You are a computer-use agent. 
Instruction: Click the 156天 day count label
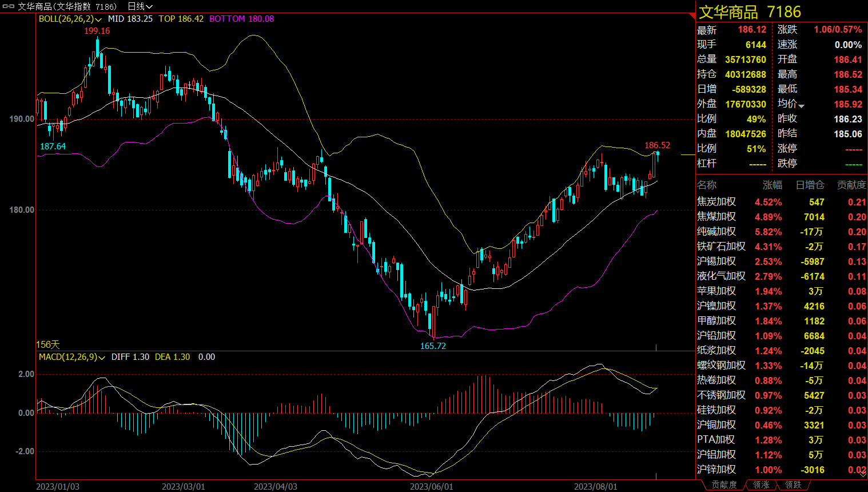coord(48,344)
